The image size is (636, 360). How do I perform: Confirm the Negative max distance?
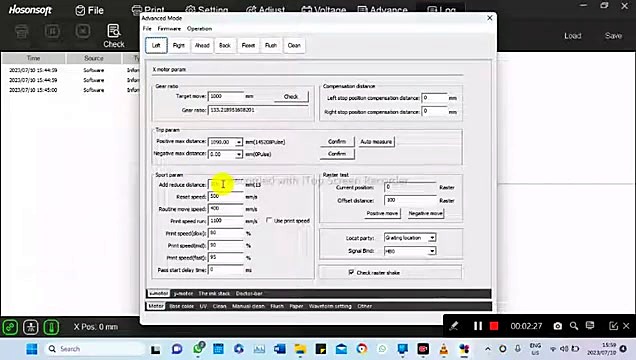[337, 154]
